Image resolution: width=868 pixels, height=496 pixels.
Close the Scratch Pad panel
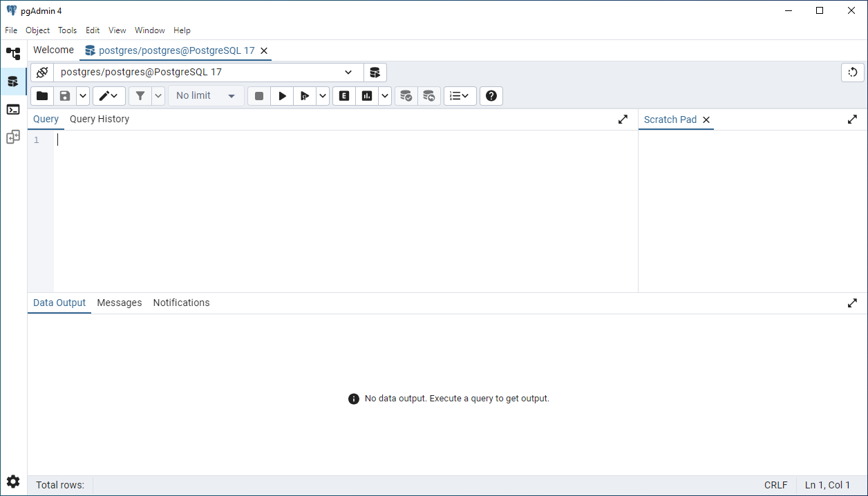[x=706, y=120]
